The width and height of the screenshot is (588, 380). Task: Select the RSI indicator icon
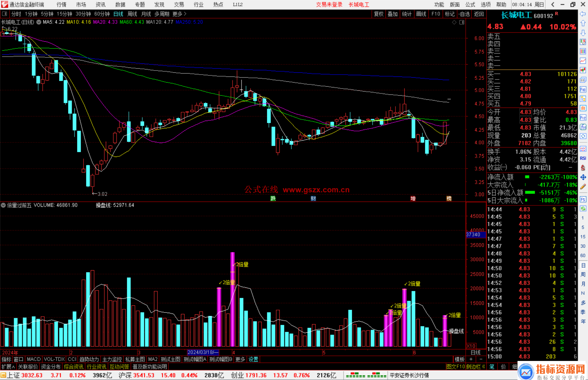pos(583,158)
